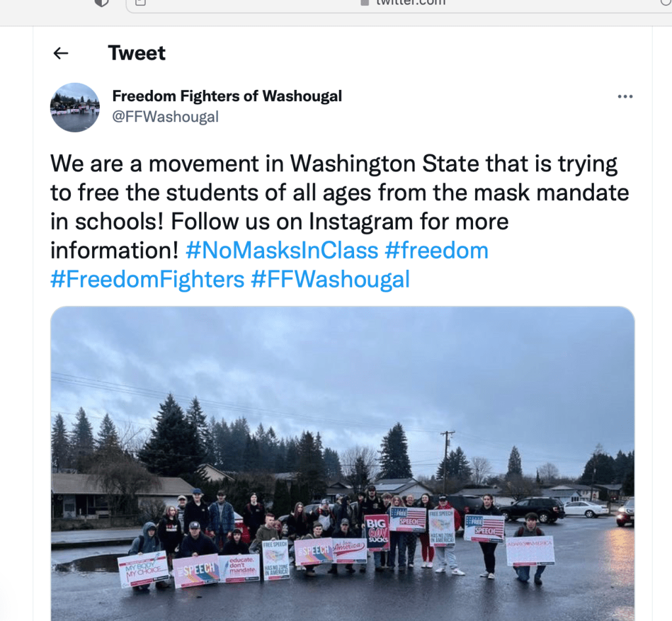Click the @FFWashougal handle
The image size is (672, 621).
(166, 116)
